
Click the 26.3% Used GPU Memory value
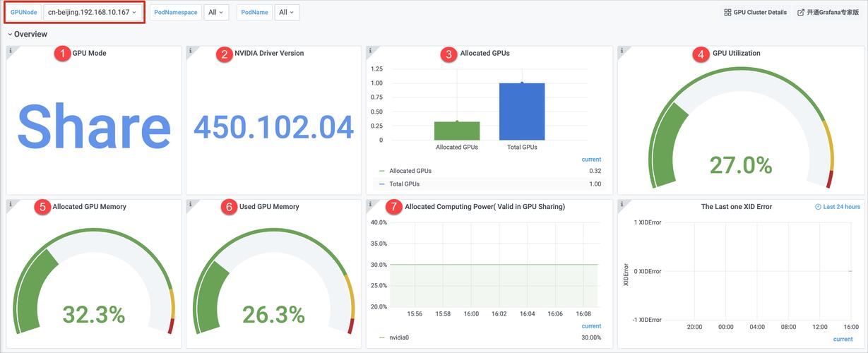(x=274, y=315)
